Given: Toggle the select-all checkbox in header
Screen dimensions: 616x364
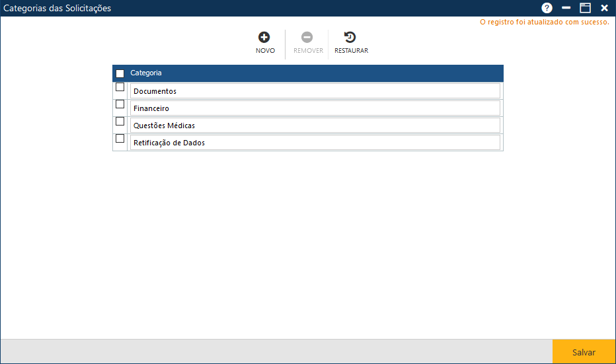Looking at the screenshot, I should tap(120, 73).
